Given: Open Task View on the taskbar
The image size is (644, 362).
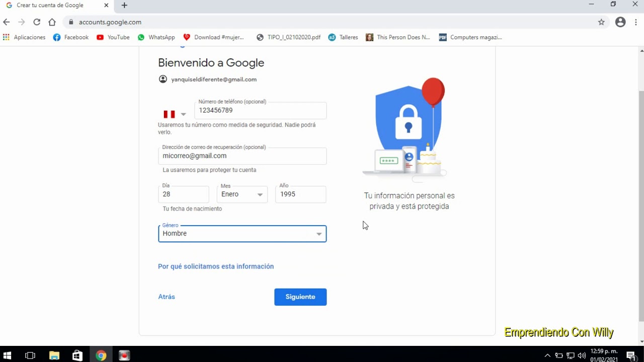Looking at the screenshot, I should click(x=30, y=355).
